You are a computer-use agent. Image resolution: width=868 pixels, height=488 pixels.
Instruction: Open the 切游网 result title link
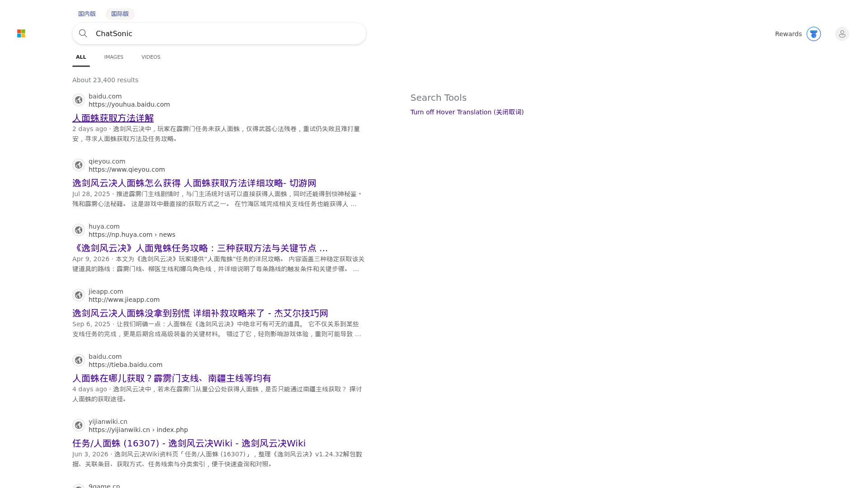point(194,183)
